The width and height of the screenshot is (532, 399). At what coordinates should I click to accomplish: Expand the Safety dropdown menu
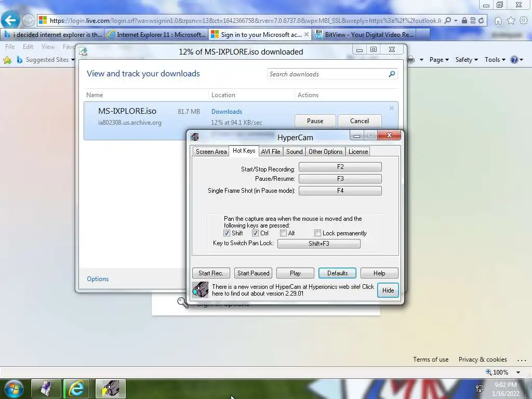point(467,60)
